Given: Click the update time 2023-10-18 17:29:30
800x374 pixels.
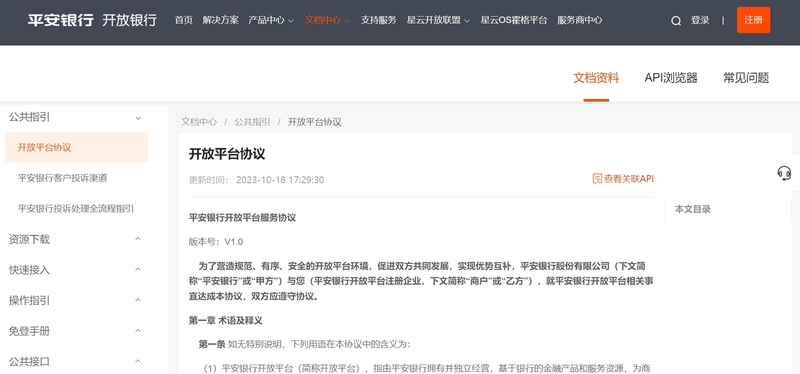Looking at the screenshot, I should tap(280, 180).
